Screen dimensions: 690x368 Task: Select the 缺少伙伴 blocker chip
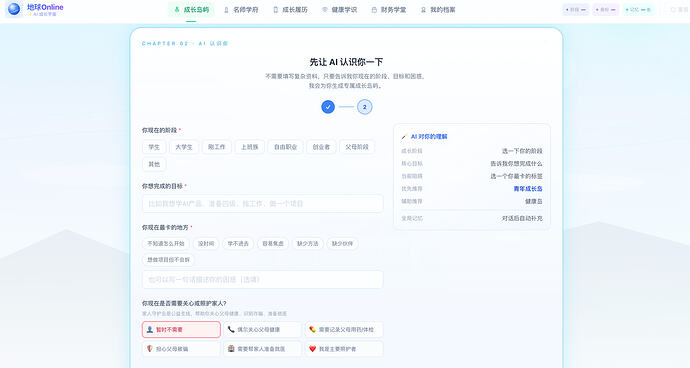point(342,243)
